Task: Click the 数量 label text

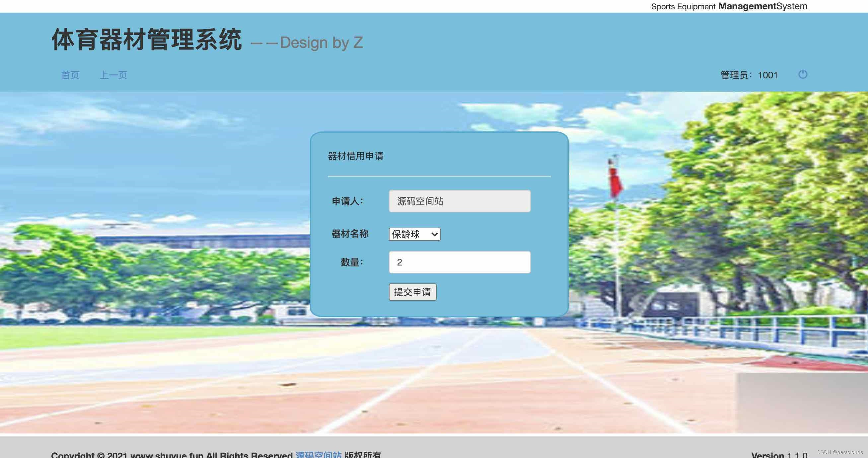Action: click(352, 262)
